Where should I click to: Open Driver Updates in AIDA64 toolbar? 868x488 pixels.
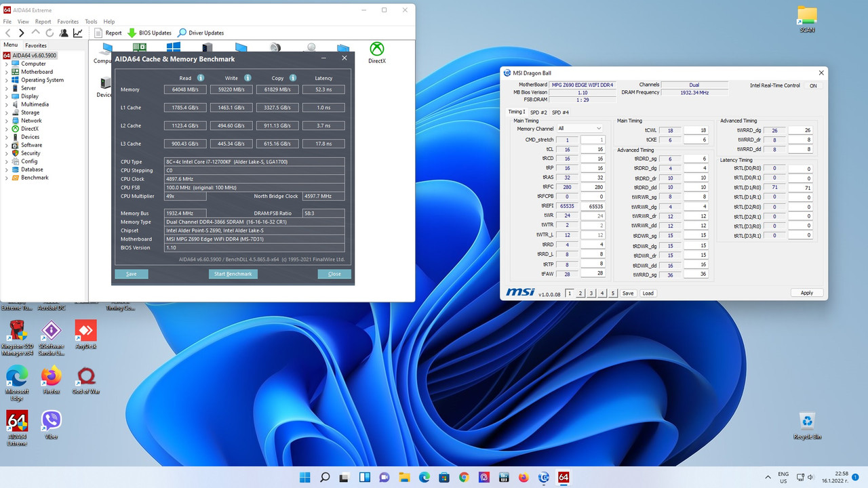pyautogui.click(x=201, y=33)
